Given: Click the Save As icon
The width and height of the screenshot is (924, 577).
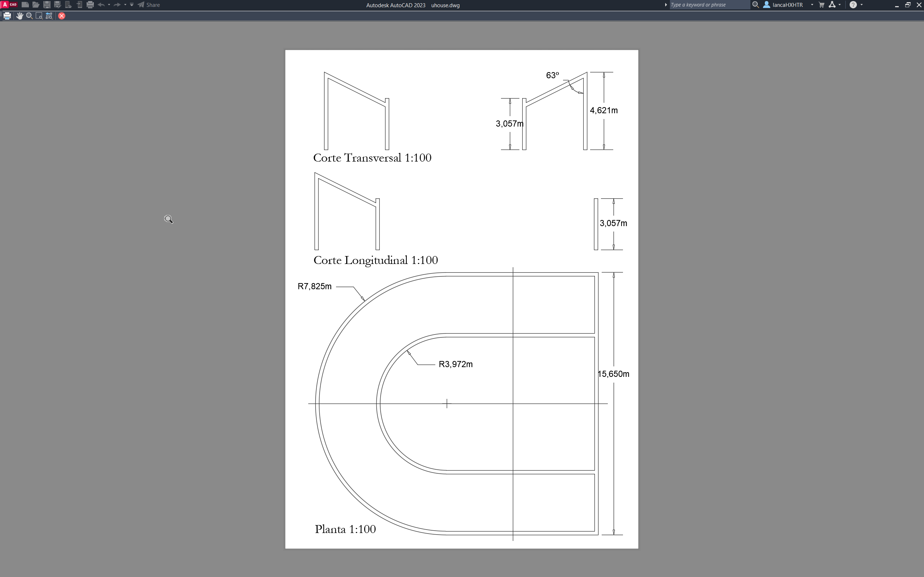Looking at the screenshot, I should click(58, 5).
